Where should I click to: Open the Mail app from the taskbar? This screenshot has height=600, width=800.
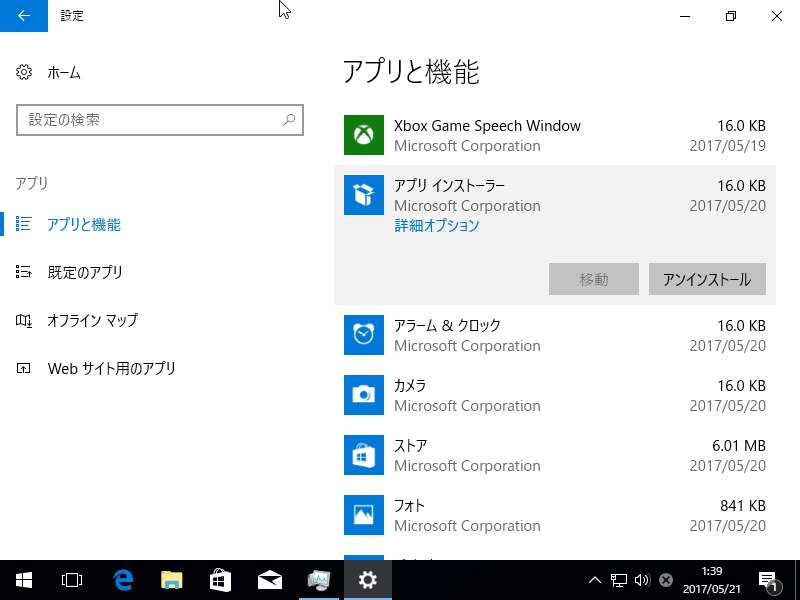(269, 580)
